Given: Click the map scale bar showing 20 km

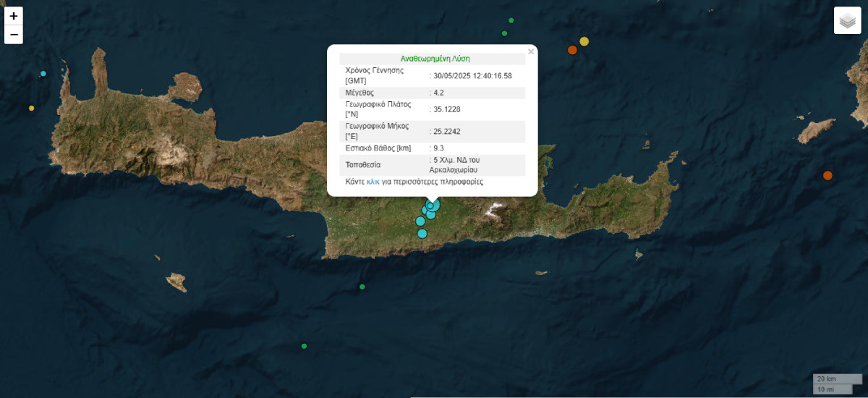Looking at the screenshot, I should [827, 379].
